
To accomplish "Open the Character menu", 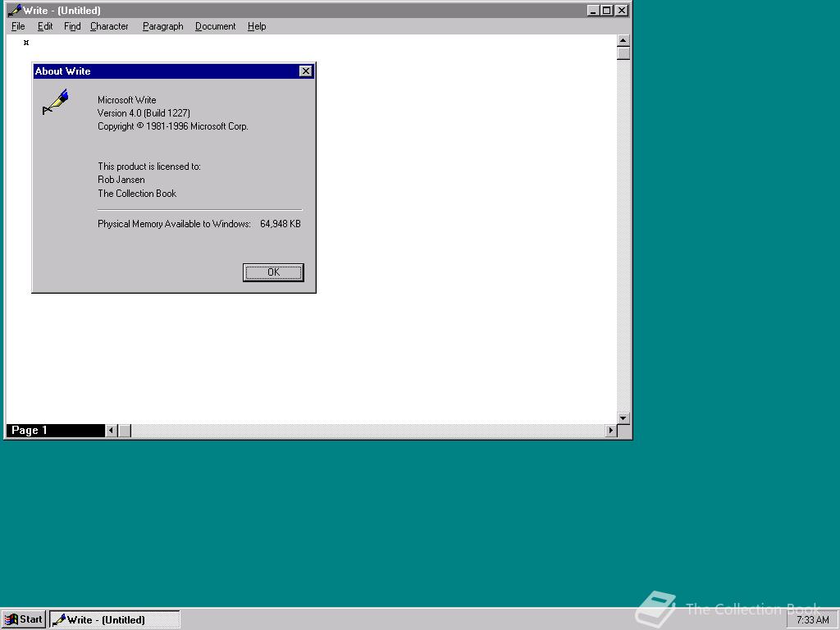I will [109, 26].
